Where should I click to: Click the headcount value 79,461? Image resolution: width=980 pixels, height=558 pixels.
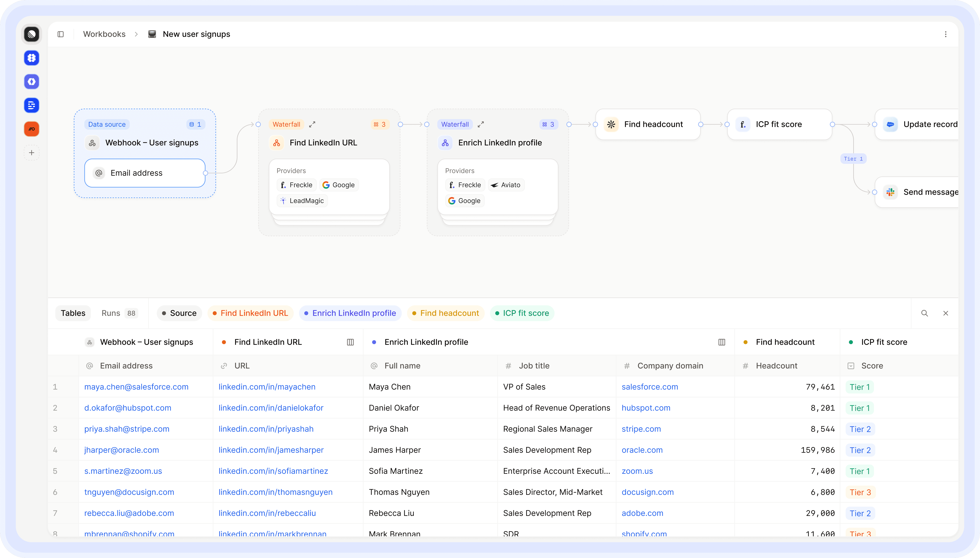(x=820, y=387)
